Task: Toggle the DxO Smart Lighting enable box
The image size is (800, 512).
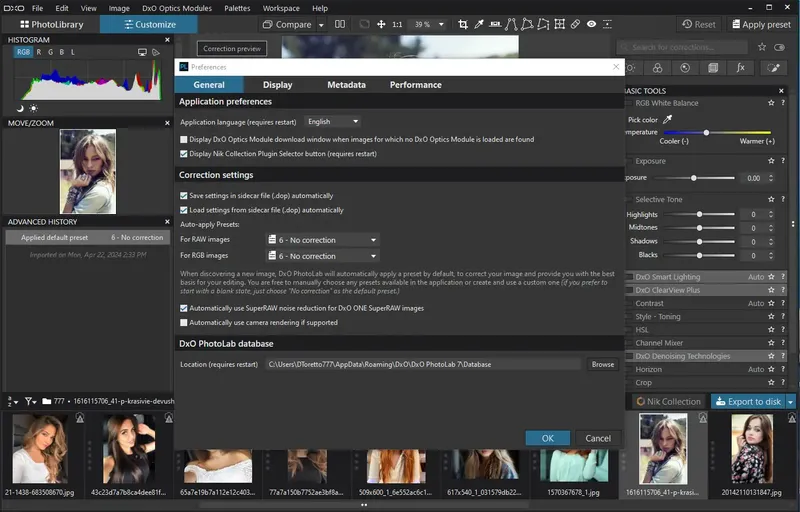Action: pyautogui.click(x=630, y=277)
